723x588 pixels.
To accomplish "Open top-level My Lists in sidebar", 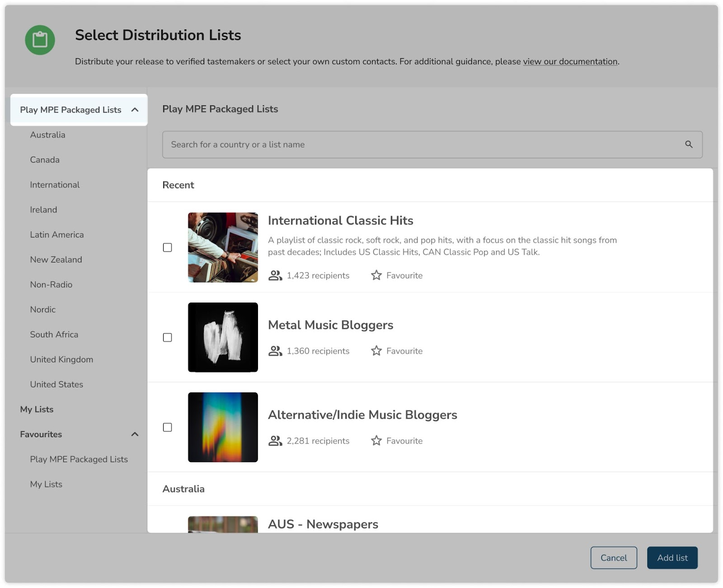I will click(x=37, y=410).
